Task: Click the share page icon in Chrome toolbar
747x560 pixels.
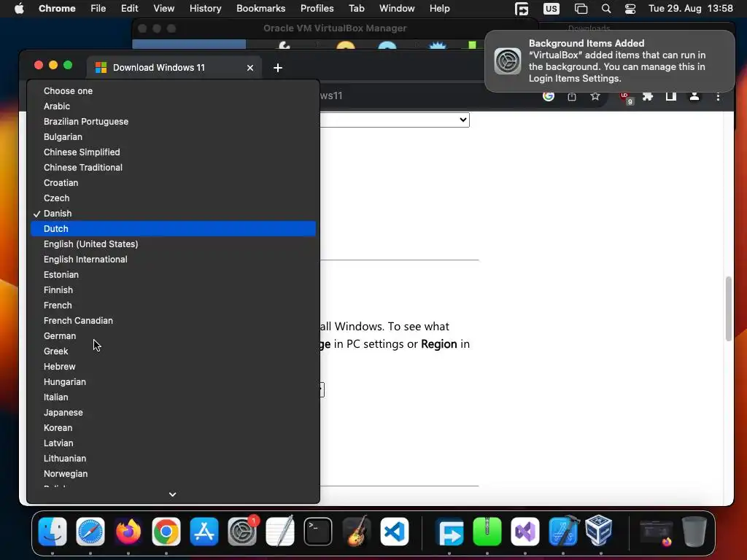Action: tap(572, 97)
